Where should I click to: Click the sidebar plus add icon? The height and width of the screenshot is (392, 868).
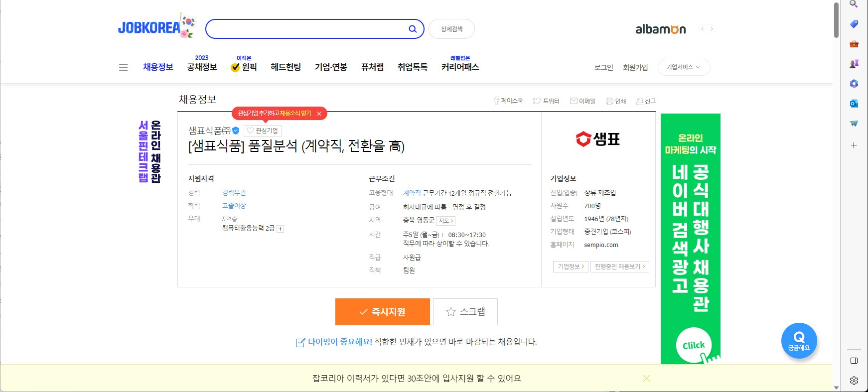tap(854, 145)
